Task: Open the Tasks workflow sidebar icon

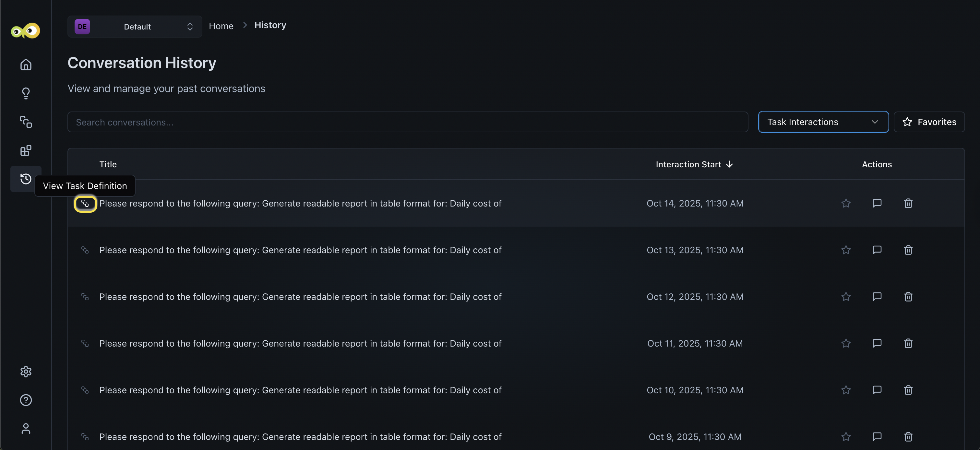Action: 26,122
